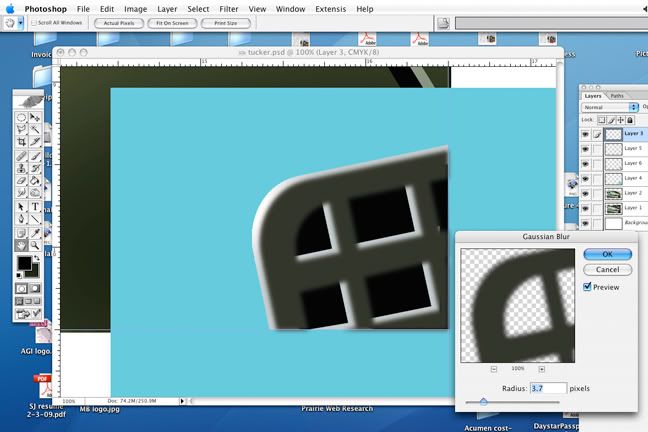Click the Fit On Screen button

[172, 23]
